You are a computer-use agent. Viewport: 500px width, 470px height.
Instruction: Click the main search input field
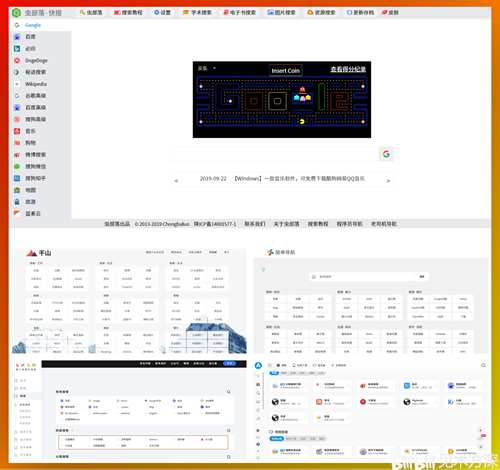click(275, 154)
